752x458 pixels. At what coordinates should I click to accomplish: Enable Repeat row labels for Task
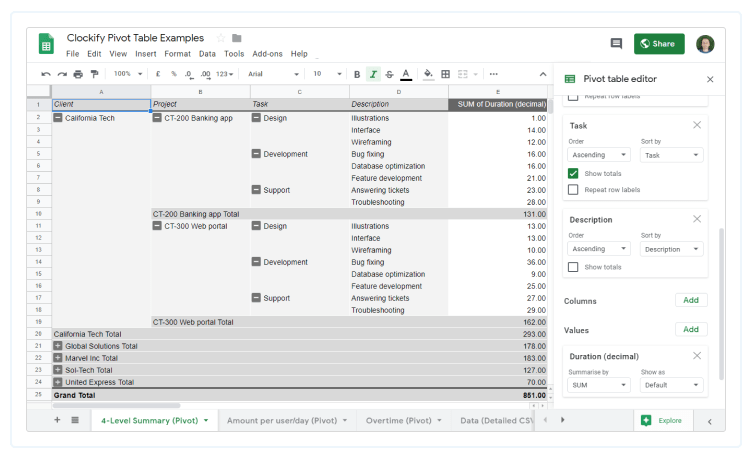point(573,189)
